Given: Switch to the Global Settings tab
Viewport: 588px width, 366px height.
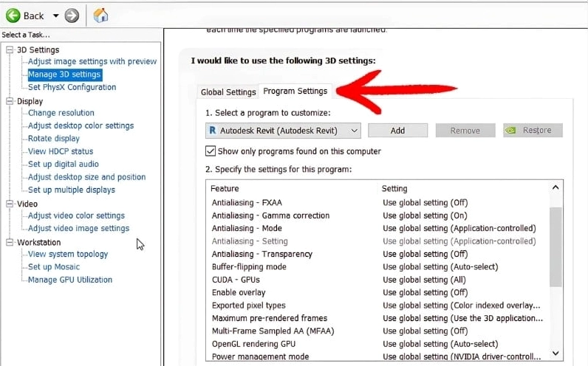Looking at the screenshot, I should pos(228,91).
